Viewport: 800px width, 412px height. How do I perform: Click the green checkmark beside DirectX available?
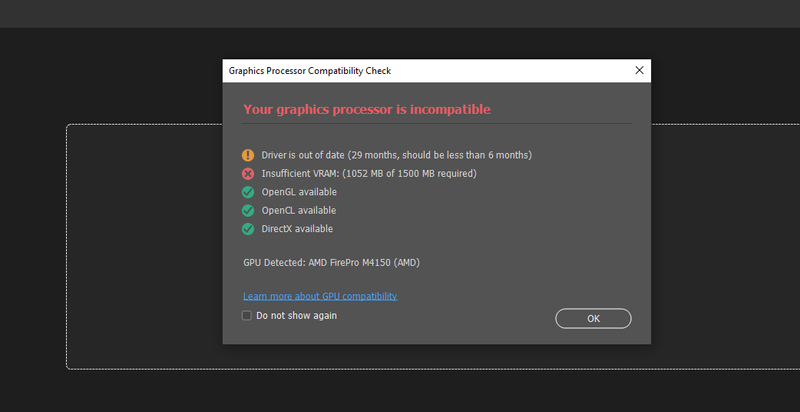click(248, 229)
